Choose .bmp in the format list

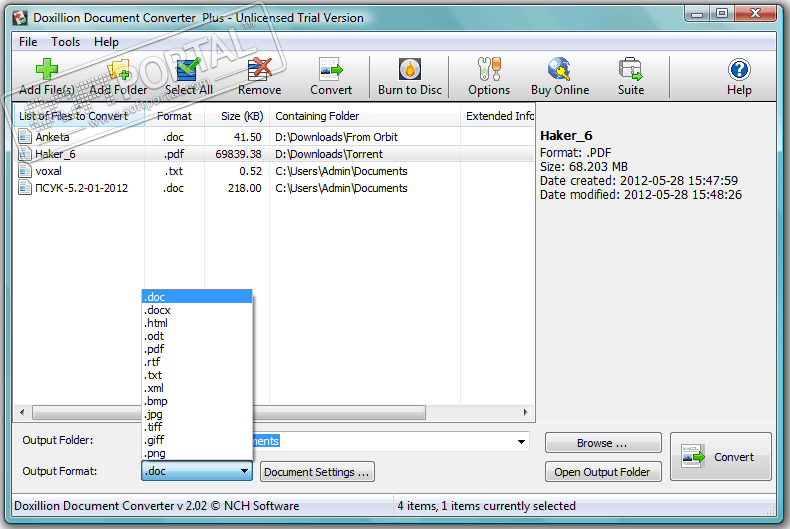197,402
